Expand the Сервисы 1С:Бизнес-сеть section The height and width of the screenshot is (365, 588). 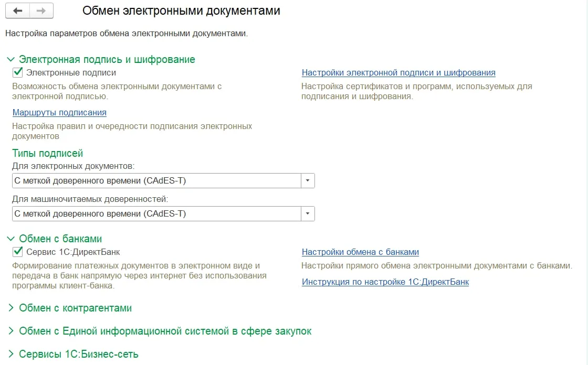11,355
